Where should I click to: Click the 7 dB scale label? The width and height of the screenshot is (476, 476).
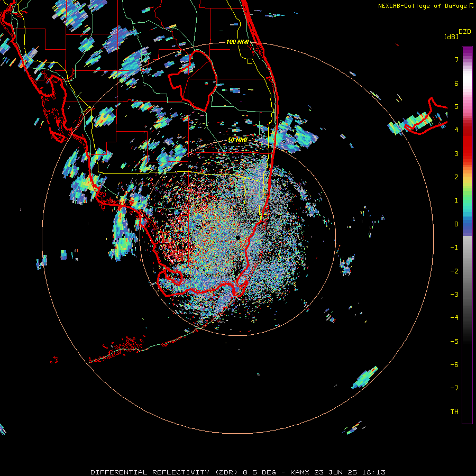[x=456, y=59]
